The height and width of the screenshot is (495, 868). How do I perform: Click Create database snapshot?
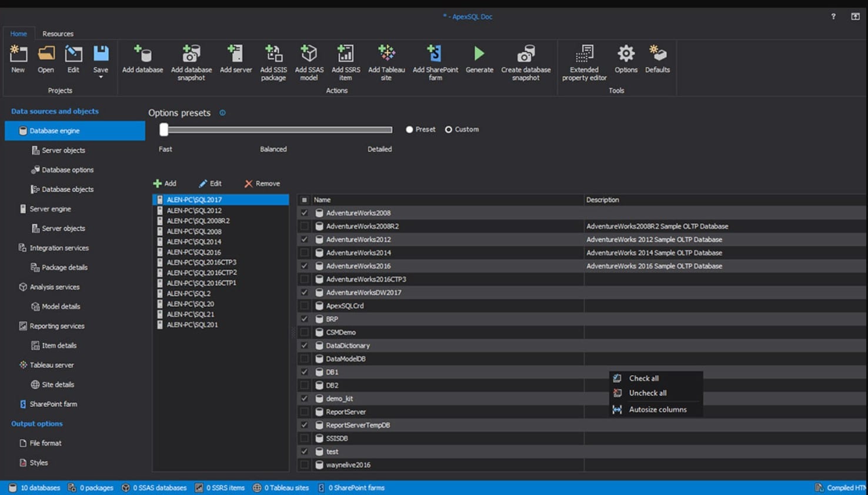526,62
